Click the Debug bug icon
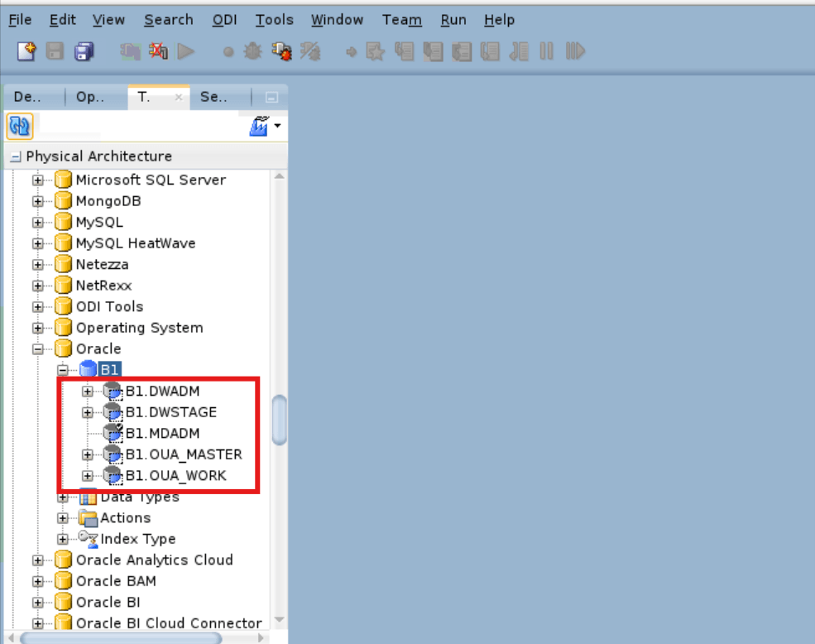Viewport: 815px width, 644px height. (253, 51)
